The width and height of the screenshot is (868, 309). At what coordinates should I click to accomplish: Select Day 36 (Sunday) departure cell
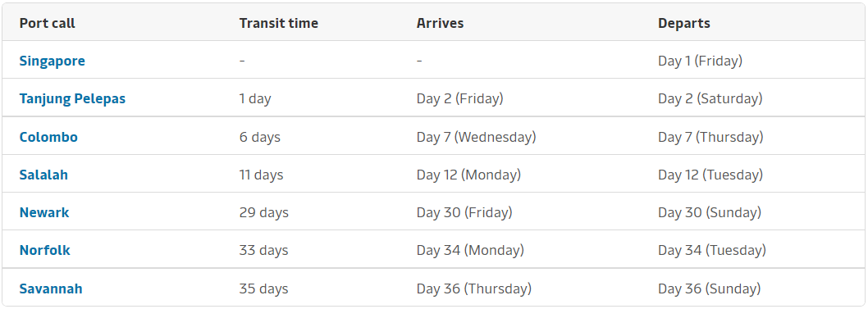coord(709,289)
